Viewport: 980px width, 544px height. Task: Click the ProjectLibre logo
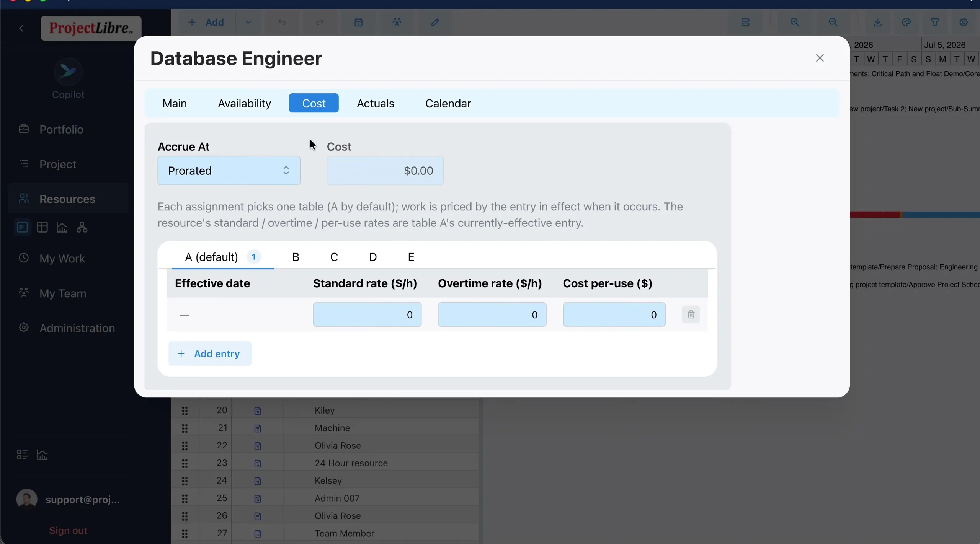[91, 28]
